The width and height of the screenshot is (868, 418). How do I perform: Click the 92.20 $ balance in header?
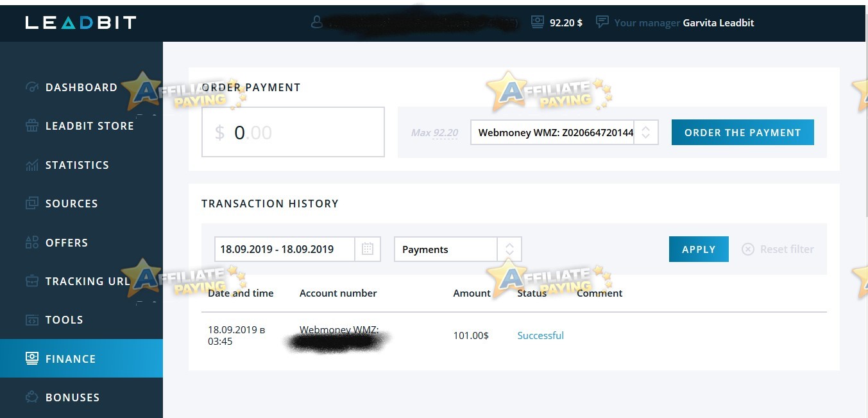point(566,22)
